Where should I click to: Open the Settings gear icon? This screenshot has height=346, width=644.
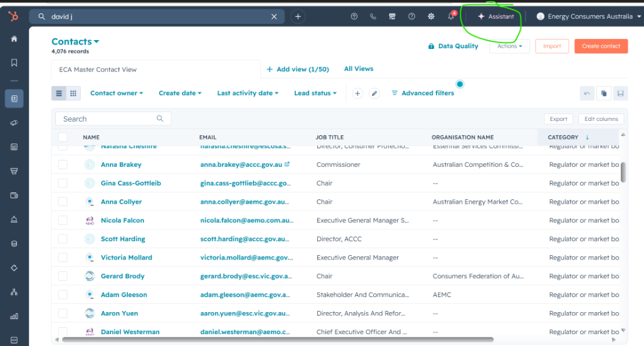click(431, 16)
